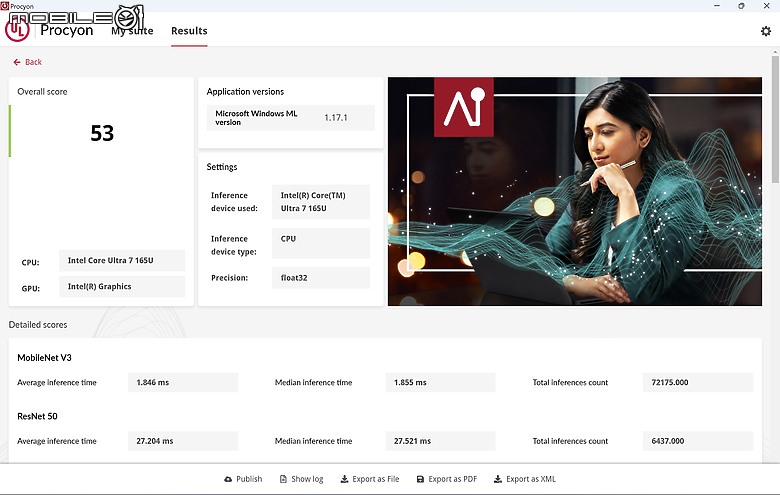Screen dimensions: 780x495
Task: Choose Export as XML
Action: [525, 479]
